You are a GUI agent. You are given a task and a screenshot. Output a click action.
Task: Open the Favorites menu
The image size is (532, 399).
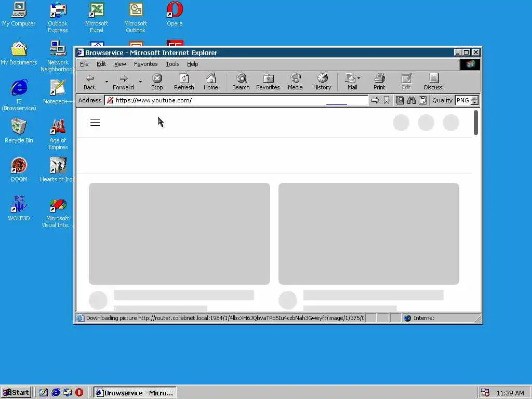point(145,64)
